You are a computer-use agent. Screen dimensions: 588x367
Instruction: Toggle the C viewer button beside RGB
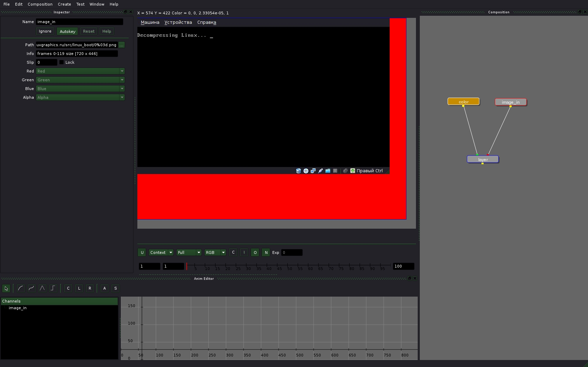(233, 252)
